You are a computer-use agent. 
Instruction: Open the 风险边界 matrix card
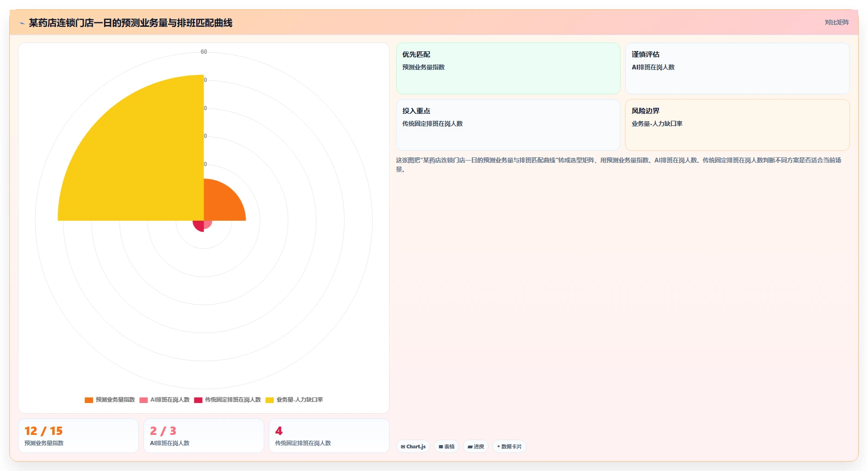click(x=737, y=125)
